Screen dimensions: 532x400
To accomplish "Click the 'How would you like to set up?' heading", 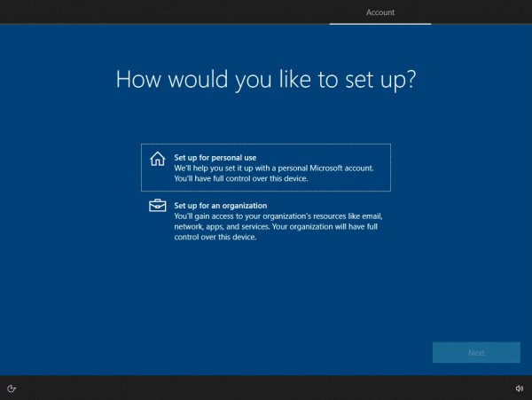I will [x=266, y=80].
